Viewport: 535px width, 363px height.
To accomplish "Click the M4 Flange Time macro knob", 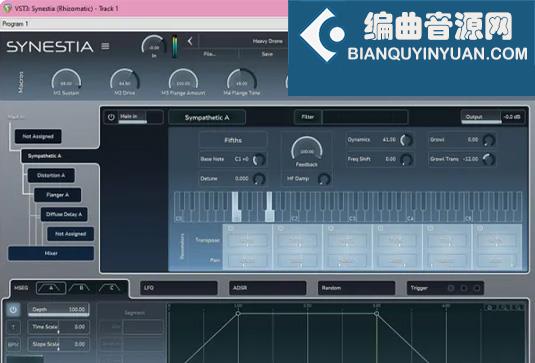I will click(x=242, y=81).
